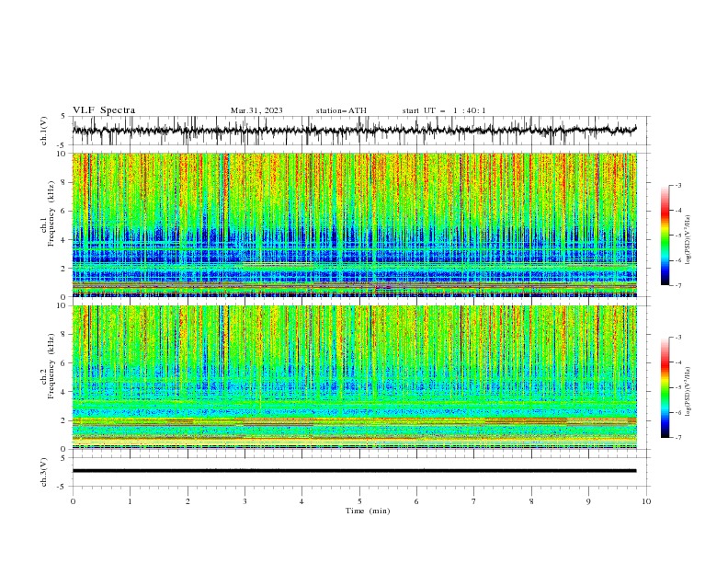Click the time axis tick label '10'
This screenshot has width=728, height=563.
point(646,501)
